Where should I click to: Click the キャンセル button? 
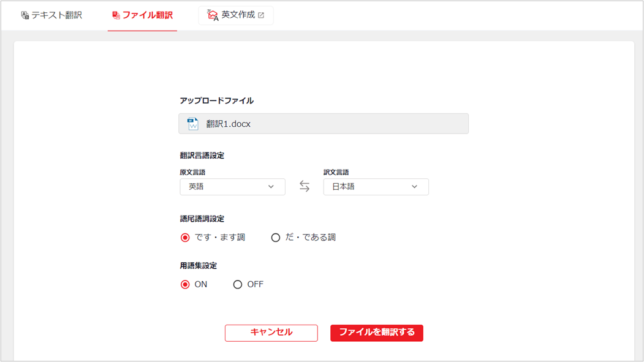[271, 333]
